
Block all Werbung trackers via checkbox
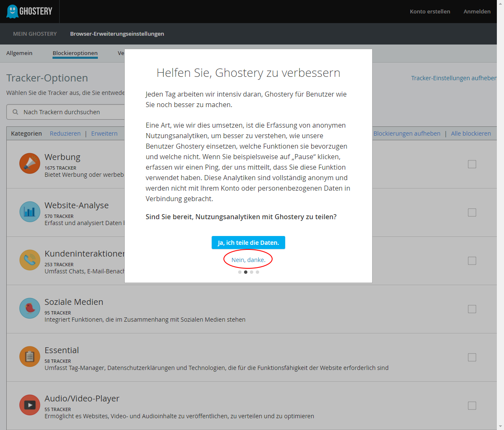tap(472, 164)
